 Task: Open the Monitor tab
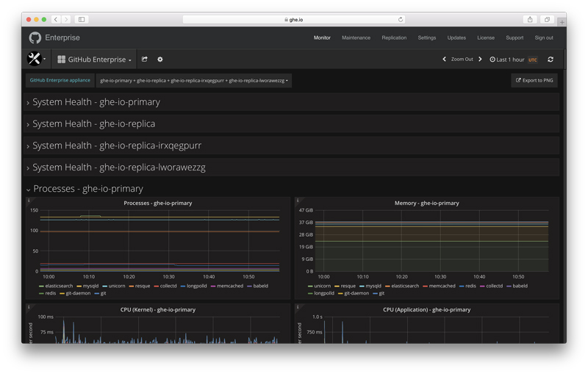322,38
